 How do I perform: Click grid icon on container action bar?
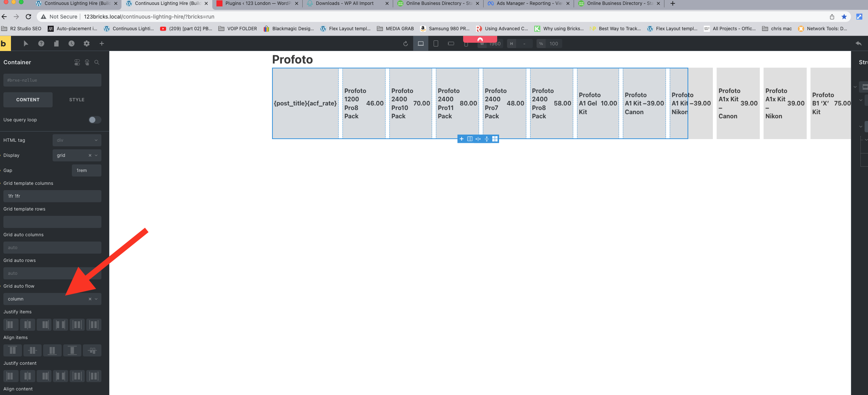pyautogui.click(x=495, y=139)
